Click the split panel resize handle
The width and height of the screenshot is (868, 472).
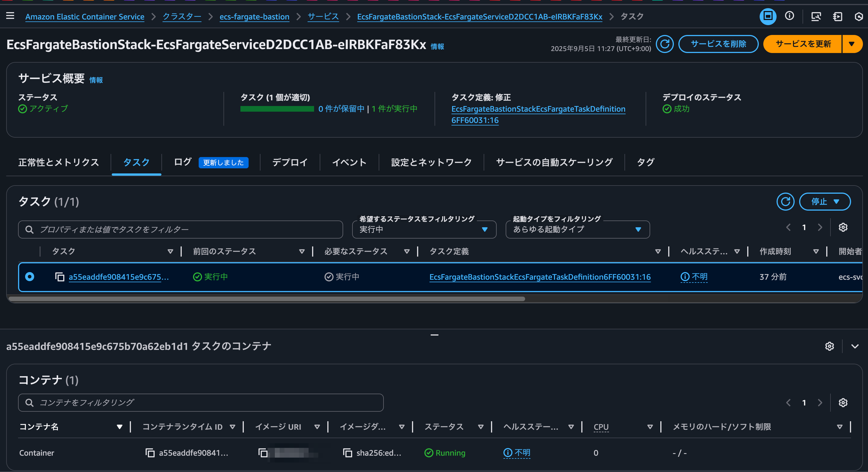(x=434, y=335)
